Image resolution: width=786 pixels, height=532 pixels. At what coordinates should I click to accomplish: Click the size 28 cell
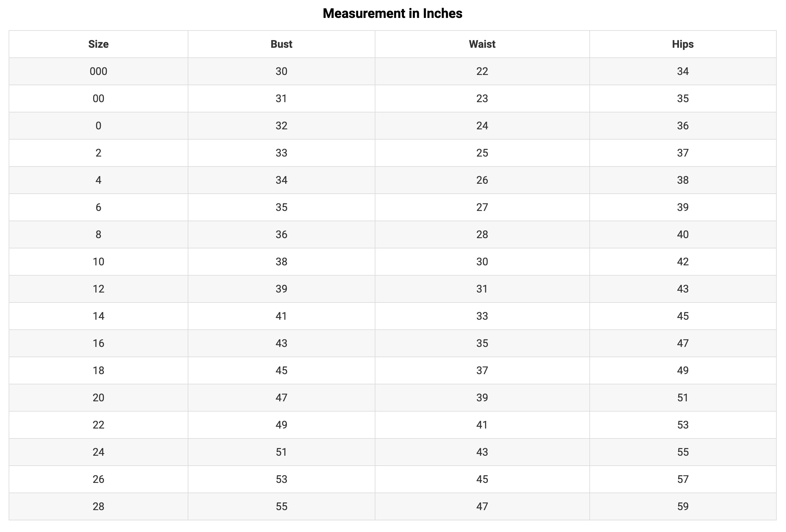(98, 506)
